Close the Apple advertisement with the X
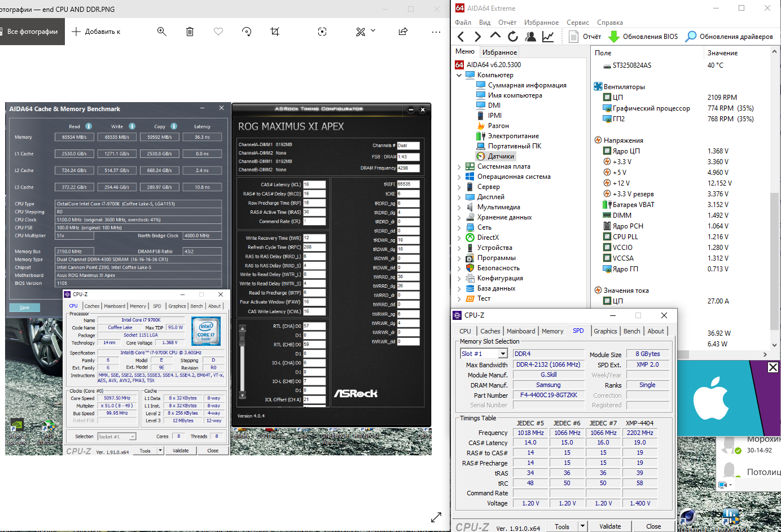781x532 pixels. point(773,367)
